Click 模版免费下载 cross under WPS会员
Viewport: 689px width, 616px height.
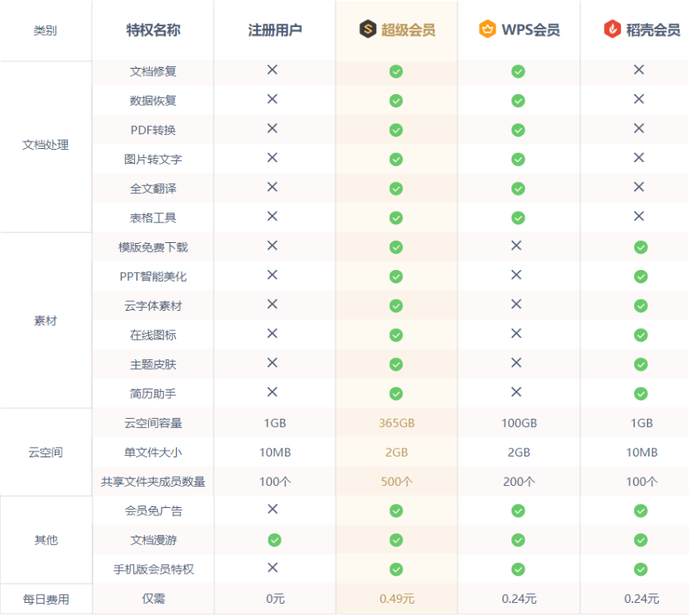[516, 245]
